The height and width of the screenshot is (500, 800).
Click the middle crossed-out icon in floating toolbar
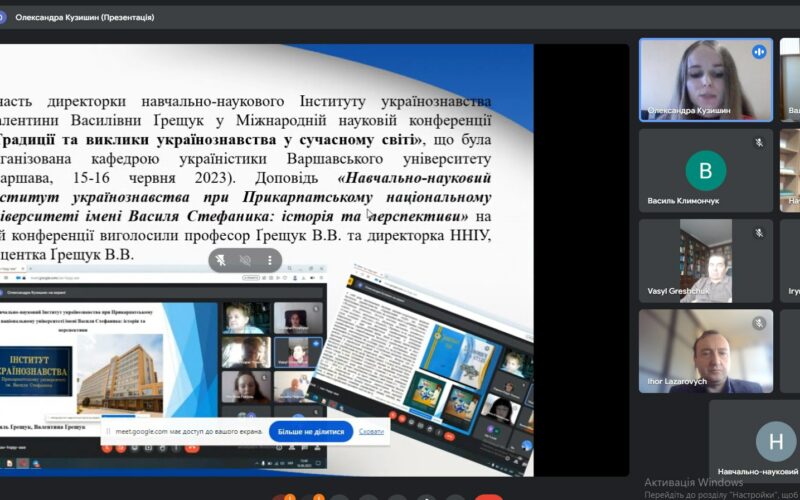[245, 260]
